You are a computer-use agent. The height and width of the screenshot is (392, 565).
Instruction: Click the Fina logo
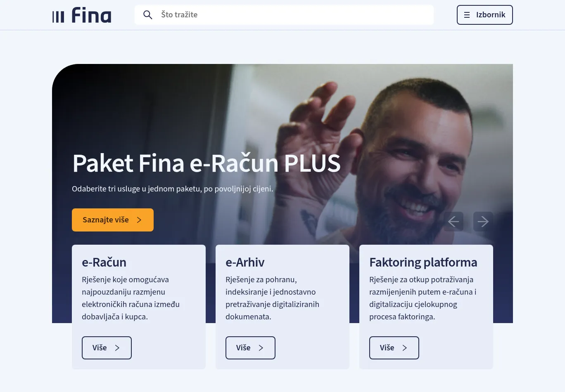tap(82, 15)
